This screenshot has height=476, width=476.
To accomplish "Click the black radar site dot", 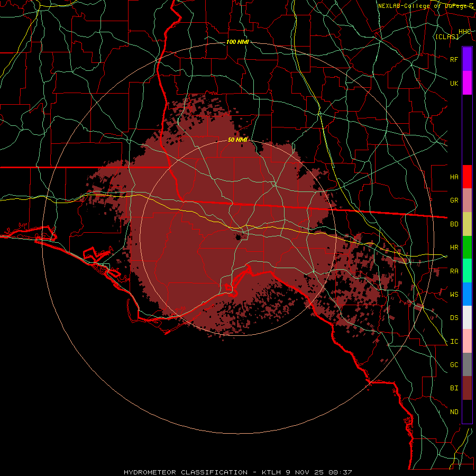I will click(x=239, y=237).
